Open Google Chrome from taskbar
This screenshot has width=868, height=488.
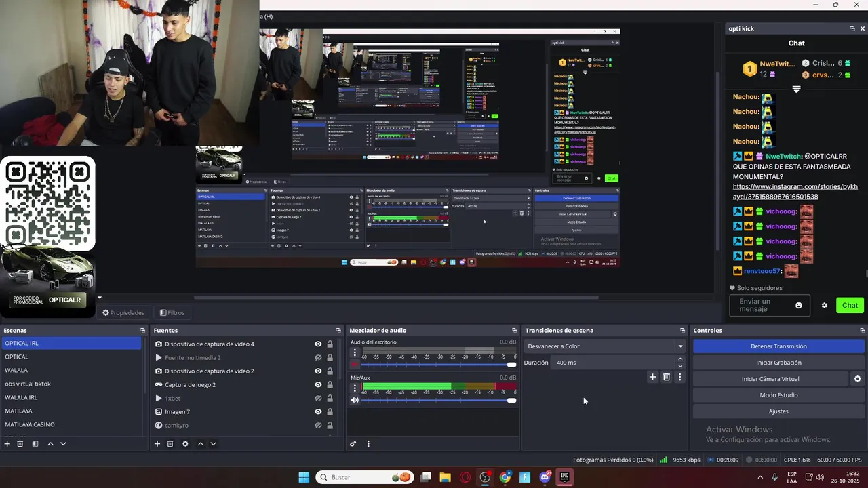(x=505, y=477)
